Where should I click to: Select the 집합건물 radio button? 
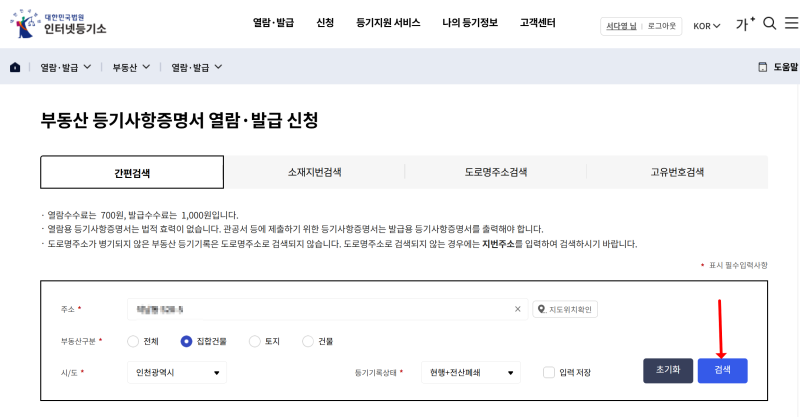coord(186,341)
